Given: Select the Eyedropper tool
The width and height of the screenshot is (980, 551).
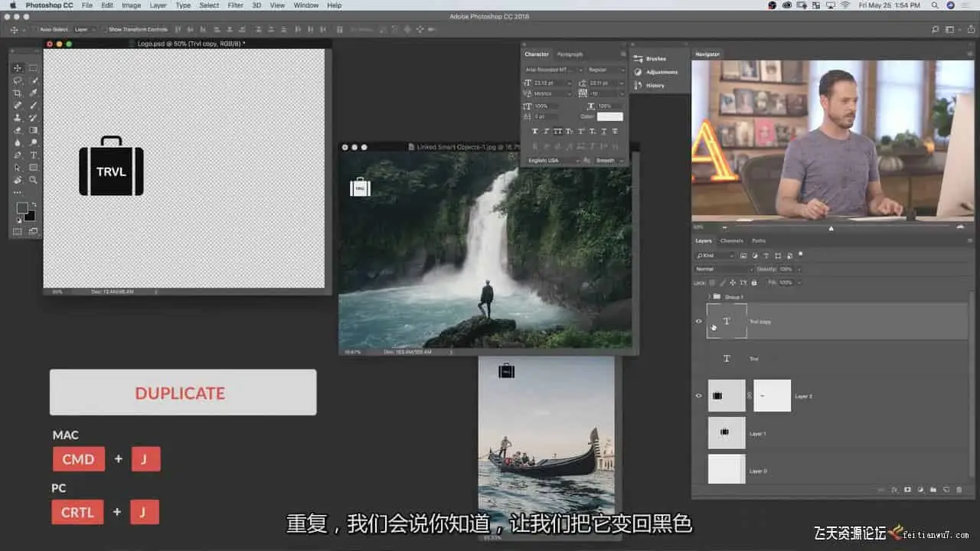Looking at the screenshot, I should pyautogui.click(x=34, y=93).
